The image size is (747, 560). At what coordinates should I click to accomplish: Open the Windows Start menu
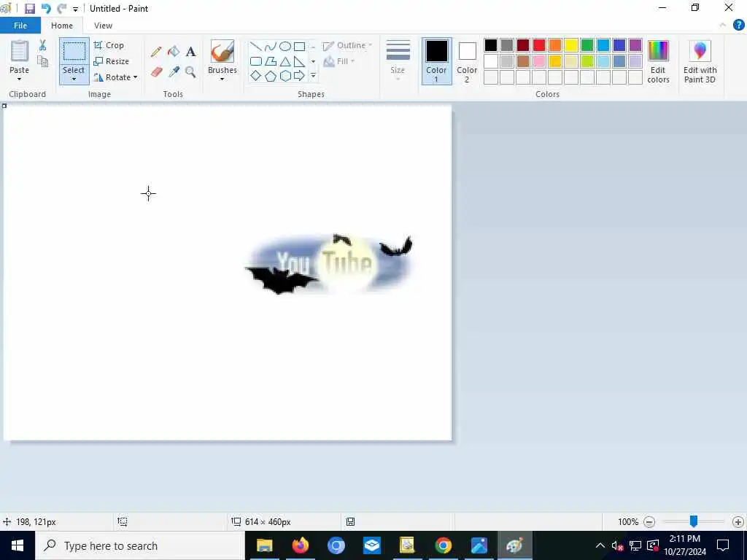point(18,545)
